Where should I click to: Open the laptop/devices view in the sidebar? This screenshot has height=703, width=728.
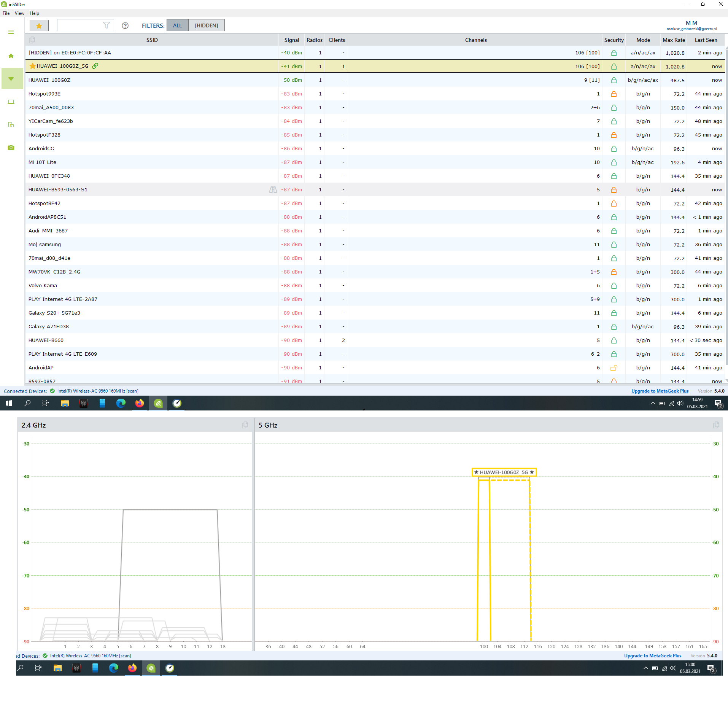11,102
